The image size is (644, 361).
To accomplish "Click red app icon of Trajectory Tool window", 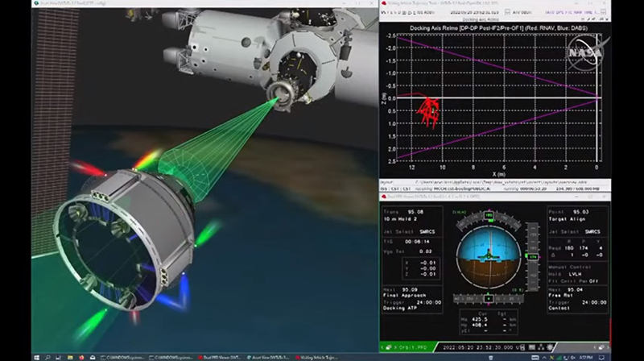I will 385,3.
